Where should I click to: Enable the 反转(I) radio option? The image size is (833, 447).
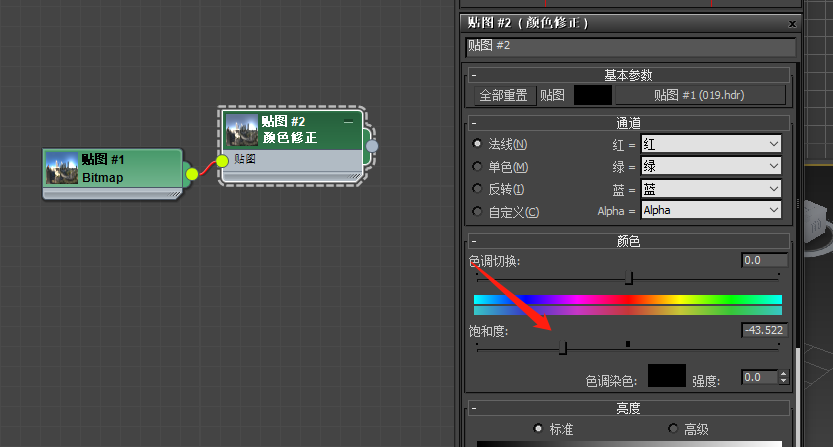click(x=478, y=189)
